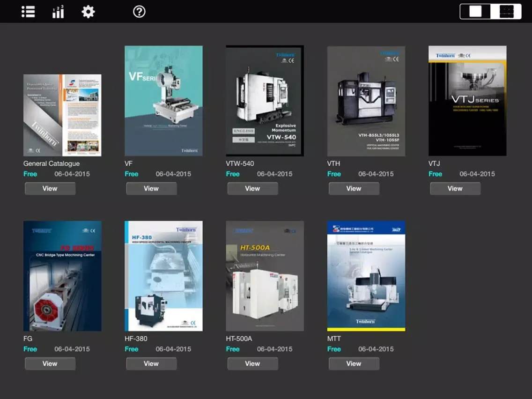This screenshot has height=399, width=532.
Task: Click the "General Catalogue" title text
Action: [52, 163]
